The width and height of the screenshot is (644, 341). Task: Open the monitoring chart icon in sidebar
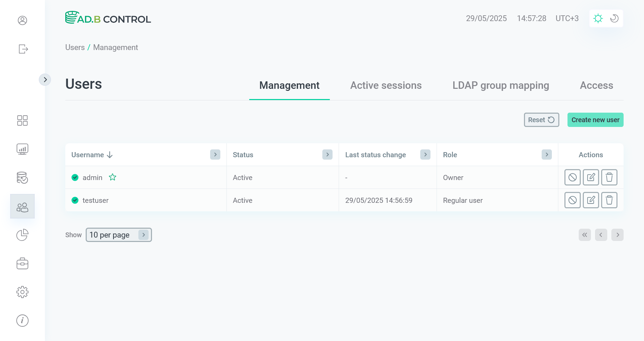pyautogui.click(x=22, y=149)
